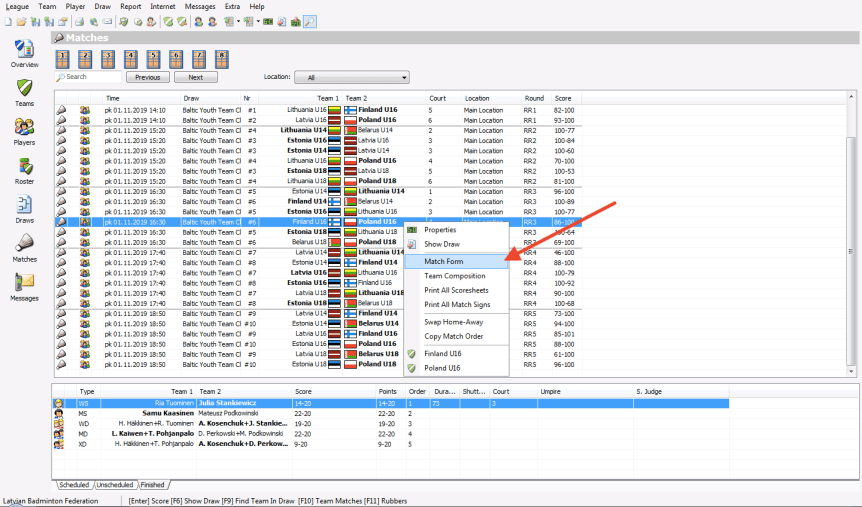Select the WD rubber row with score 19-20

[x=391, y=424]
